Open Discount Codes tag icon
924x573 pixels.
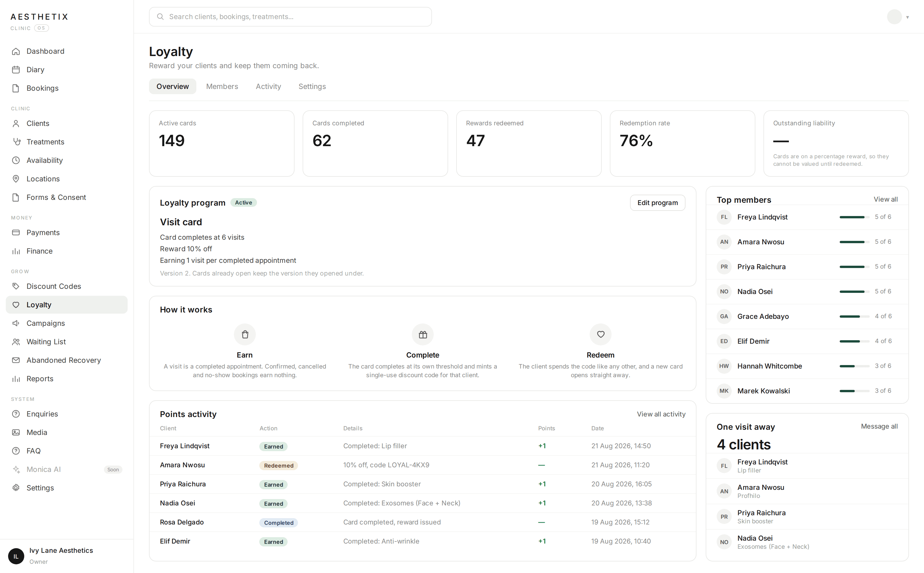pos(16,286)
